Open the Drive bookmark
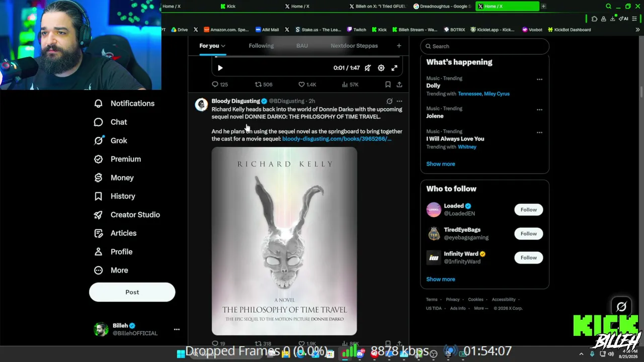Screen dimensions: 644x362 pos(180,30)
